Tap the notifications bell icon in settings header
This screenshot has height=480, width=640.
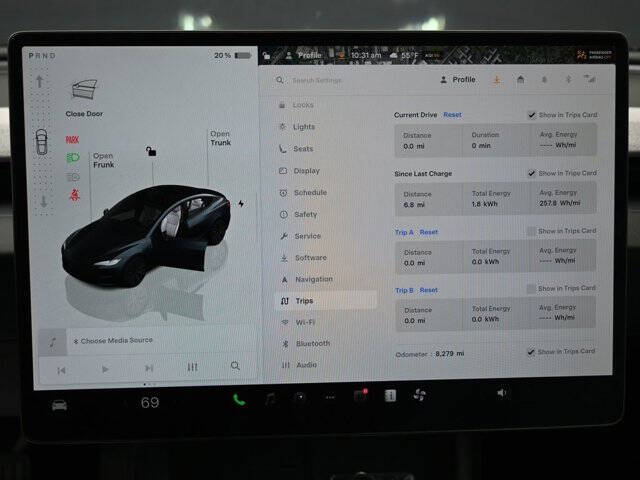[544, 80]
